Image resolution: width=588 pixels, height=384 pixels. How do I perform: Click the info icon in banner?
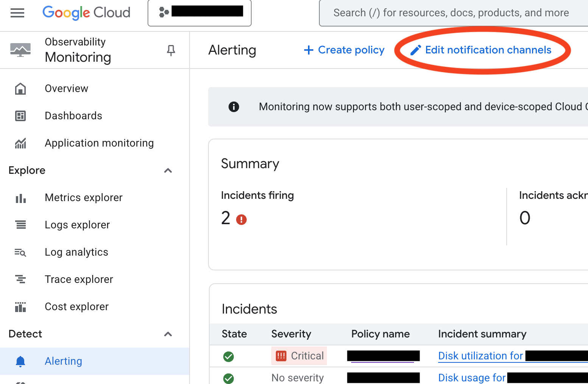tap(234, 107)
